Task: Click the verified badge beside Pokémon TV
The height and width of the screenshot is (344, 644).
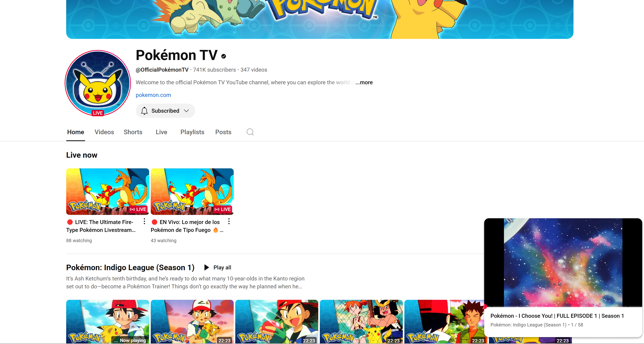Action: pyautogui.click(x=224, y=56)
